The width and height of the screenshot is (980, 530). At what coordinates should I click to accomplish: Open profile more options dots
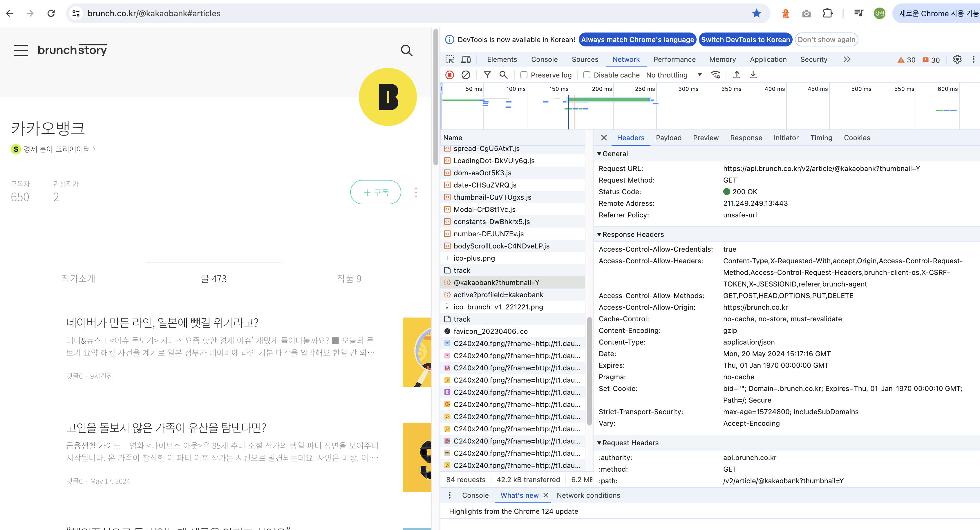pyautogui.click(x=416, y=192)
